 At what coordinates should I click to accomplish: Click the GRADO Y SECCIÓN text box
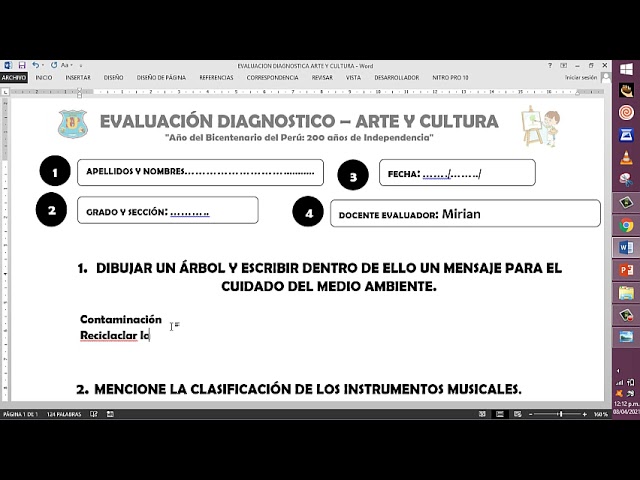[x=168, y=210]
